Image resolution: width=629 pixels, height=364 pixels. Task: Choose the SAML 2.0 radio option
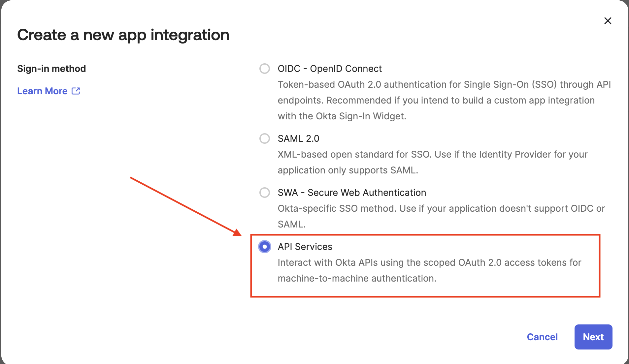265,138
